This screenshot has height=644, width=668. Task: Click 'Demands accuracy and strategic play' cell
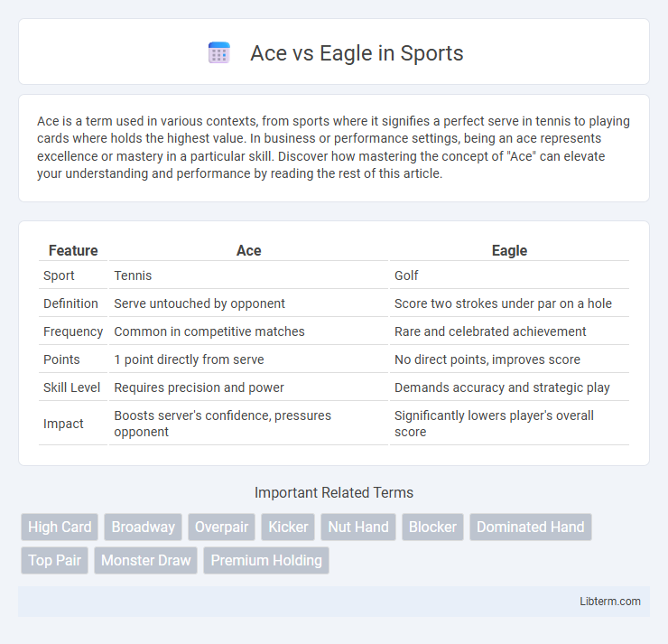click(509, 387)
